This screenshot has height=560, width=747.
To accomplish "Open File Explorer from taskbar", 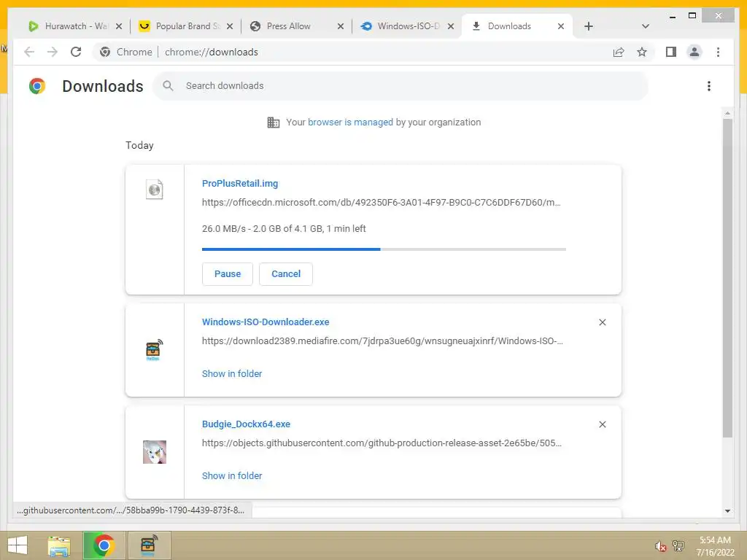I will click(x=59, y=545).
